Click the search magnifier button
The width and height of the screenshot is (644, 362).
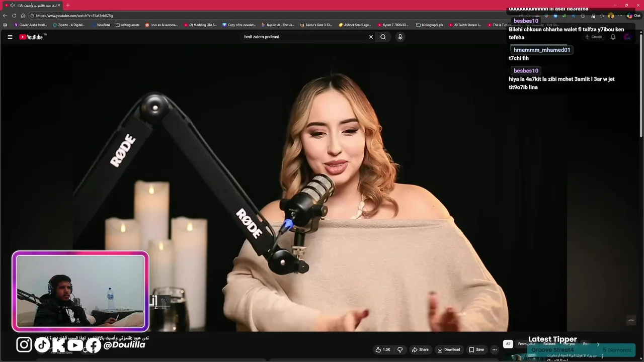pos(383,37)
